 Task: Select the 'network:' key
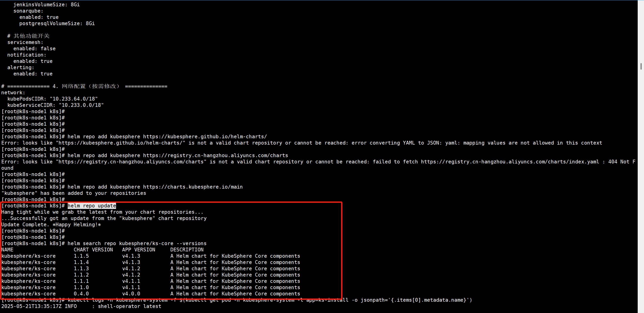[x=13, y=93]
